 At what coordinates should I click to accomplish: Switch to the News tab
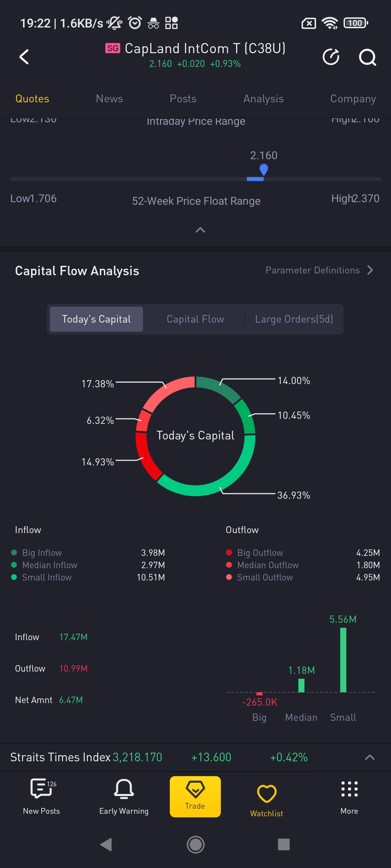pos(109,99)
